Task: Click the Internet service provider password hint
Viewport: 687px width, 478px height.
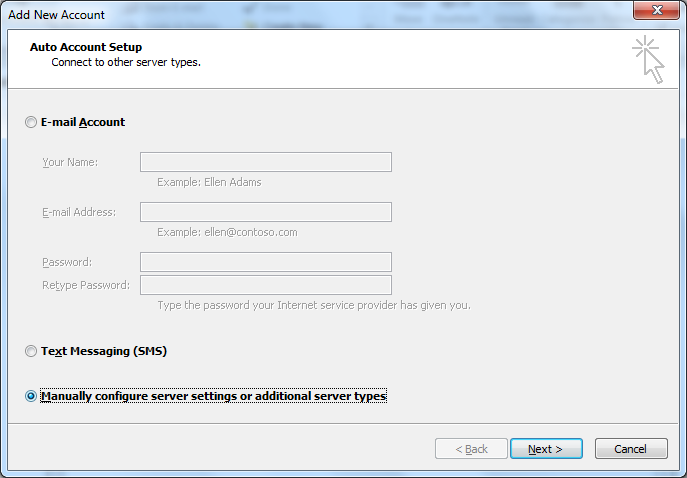Action: 314,305
